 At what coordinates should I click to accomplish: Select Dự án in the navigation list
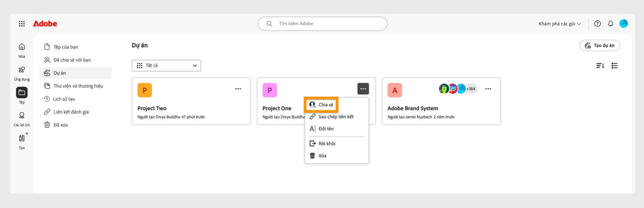click(75, 73)
